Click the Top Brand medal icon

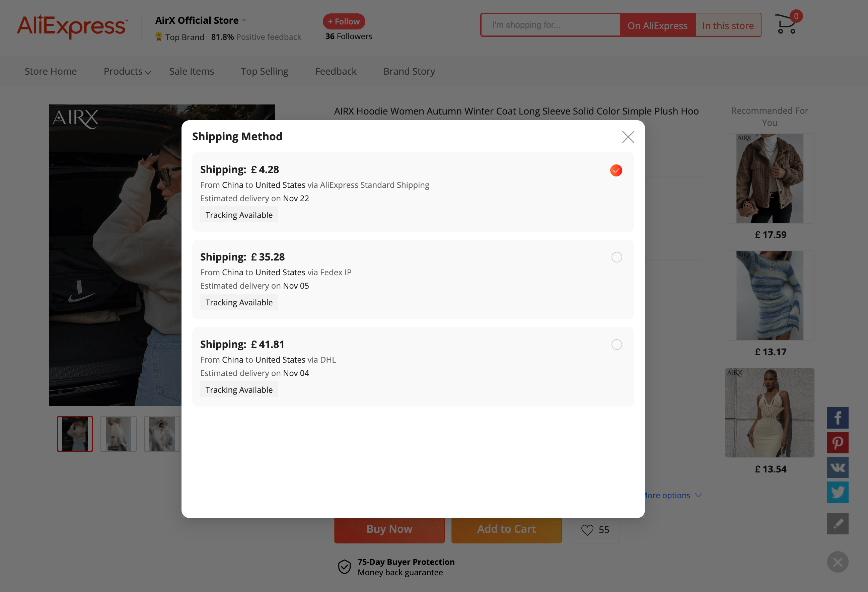click(x=158, y=36)
